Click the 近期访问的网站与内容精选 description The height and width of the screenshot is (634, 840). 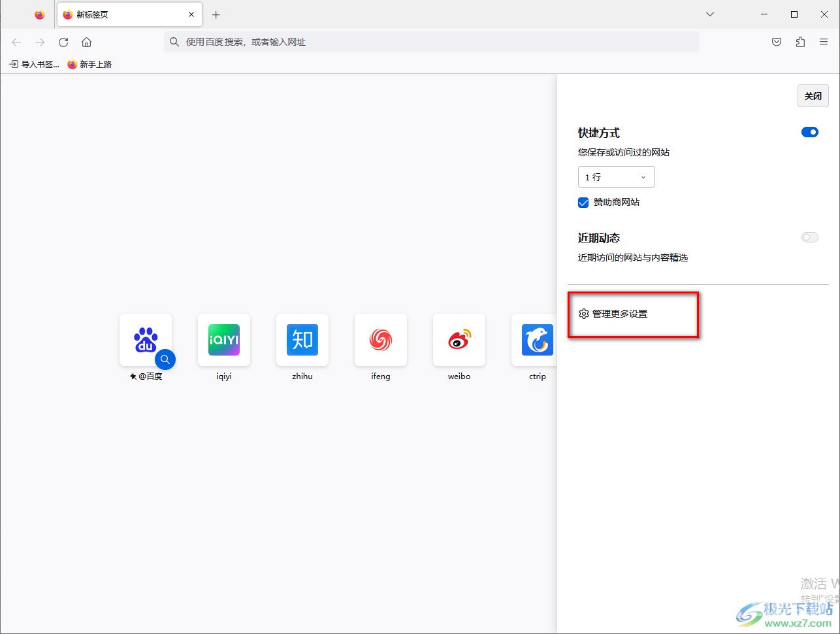tap(633, 258)
